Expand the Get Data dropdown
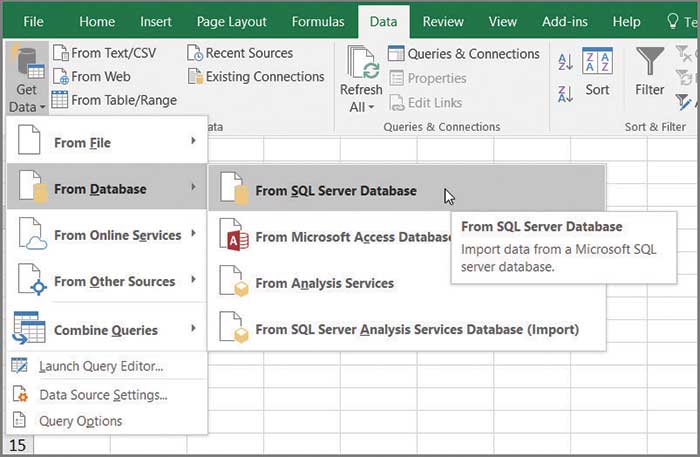The height and width of the screenshot is (457, 700). pyautogui.click(x=26, y=106)
